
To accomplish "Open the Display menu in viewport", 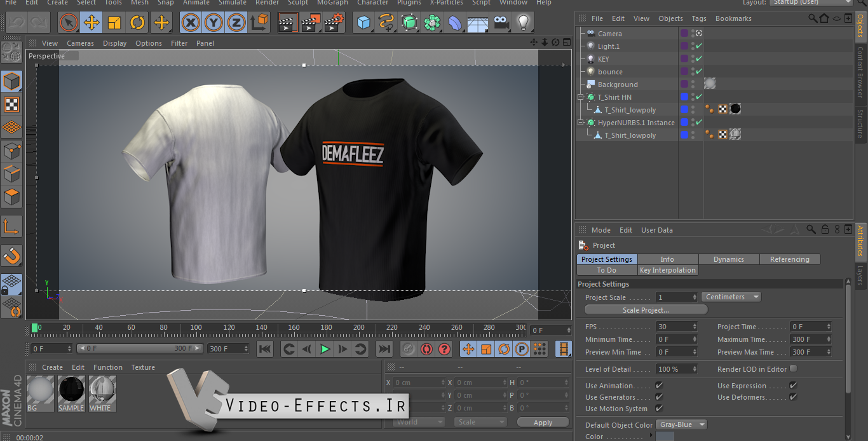I will pos(115,43).
